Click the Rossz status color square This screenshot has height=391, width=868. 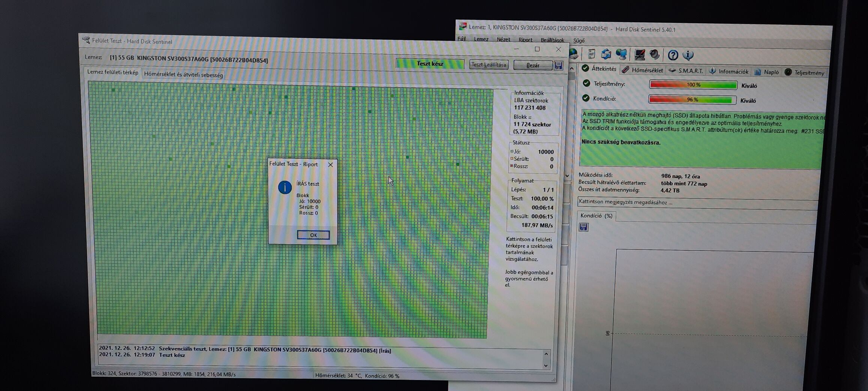(x=511, y=165)
